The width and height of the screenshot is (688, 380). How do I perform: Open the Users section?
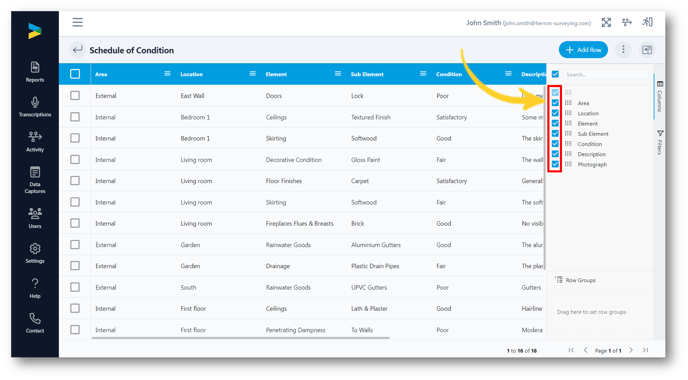[35, 218]
